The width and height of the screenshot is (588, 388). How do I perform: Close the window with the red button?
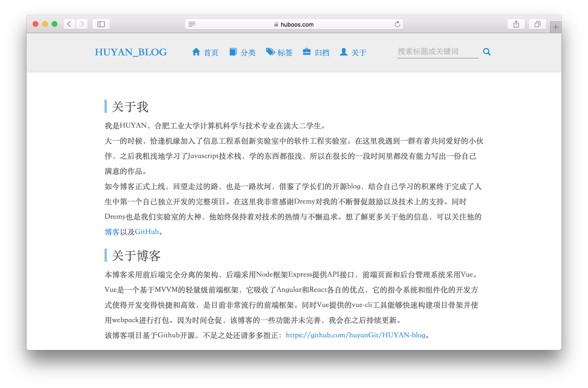point(36,24)
